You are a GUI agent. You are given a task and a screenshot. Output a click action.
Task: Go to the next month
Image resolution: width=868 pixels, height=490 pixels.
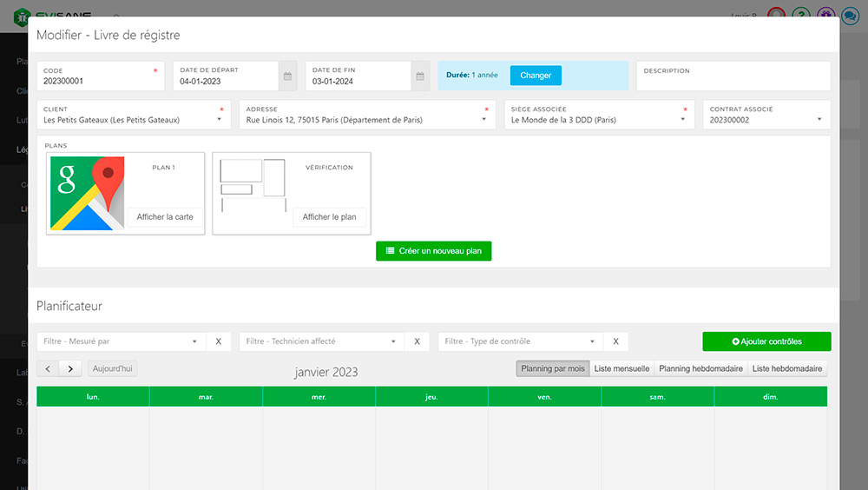71,368
